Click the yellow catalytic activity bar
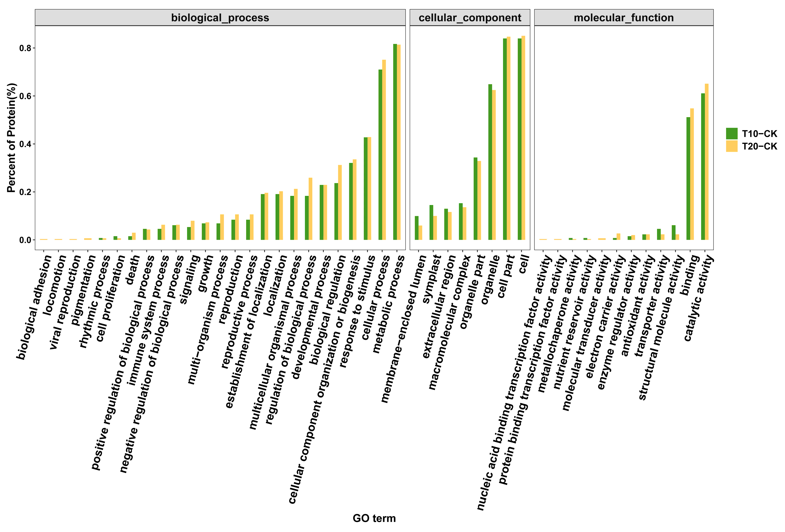The height and width of the screenshot is (532, 785). [x=707, y=162]
